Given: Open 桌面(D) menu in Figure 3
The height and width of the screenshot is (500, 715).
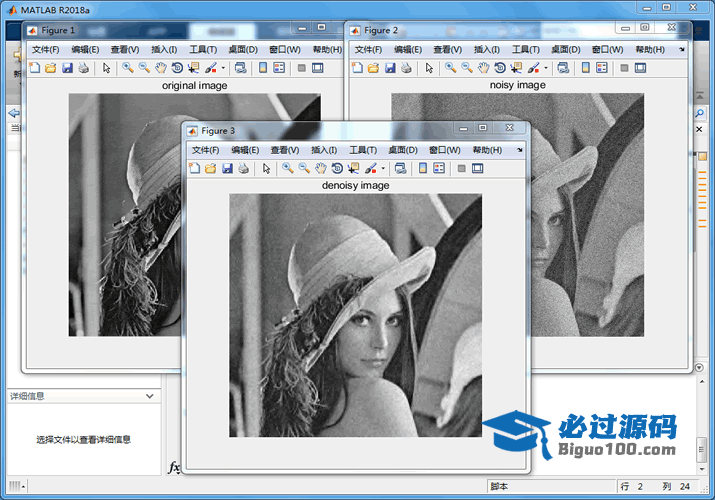Looking at the screenshot, I should click(x=403, y=150).
